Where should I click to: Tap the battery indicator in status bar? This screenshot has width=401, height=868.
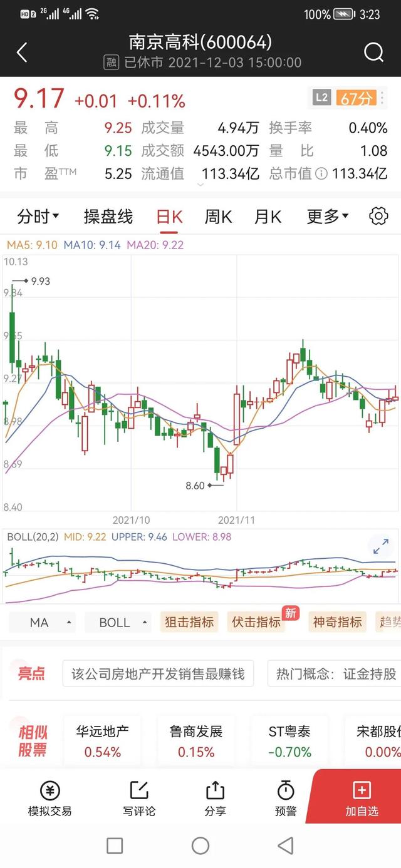[344, 14]
